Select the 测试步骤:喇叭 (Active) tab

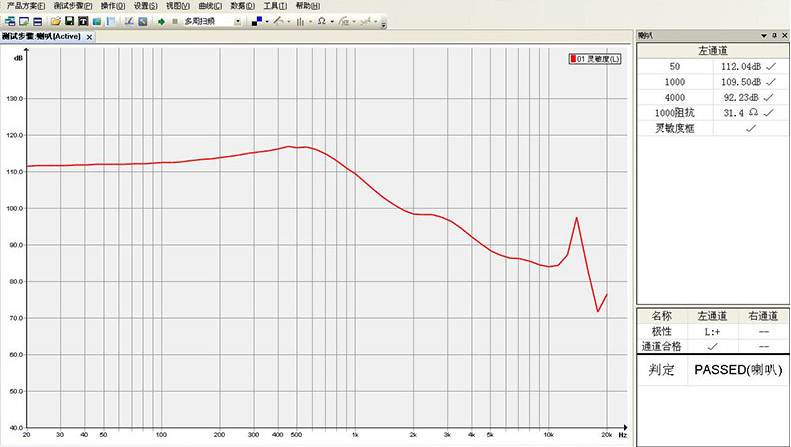click(x=41, y=36)
